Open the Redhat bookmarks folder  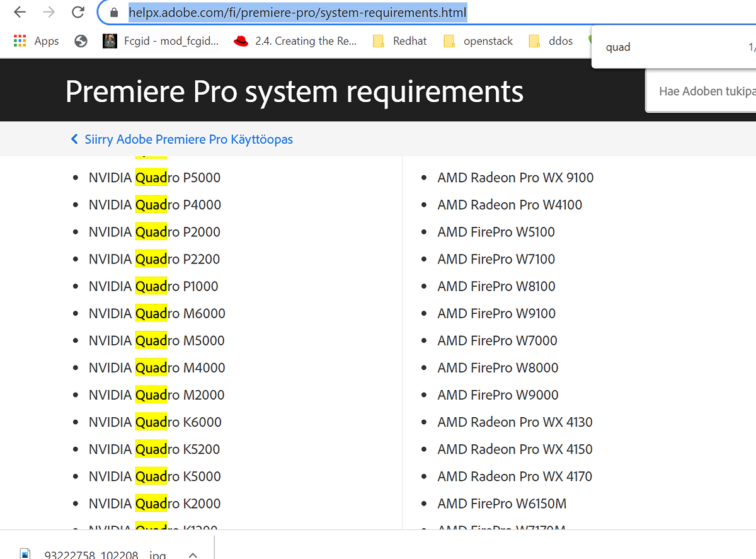399,41
